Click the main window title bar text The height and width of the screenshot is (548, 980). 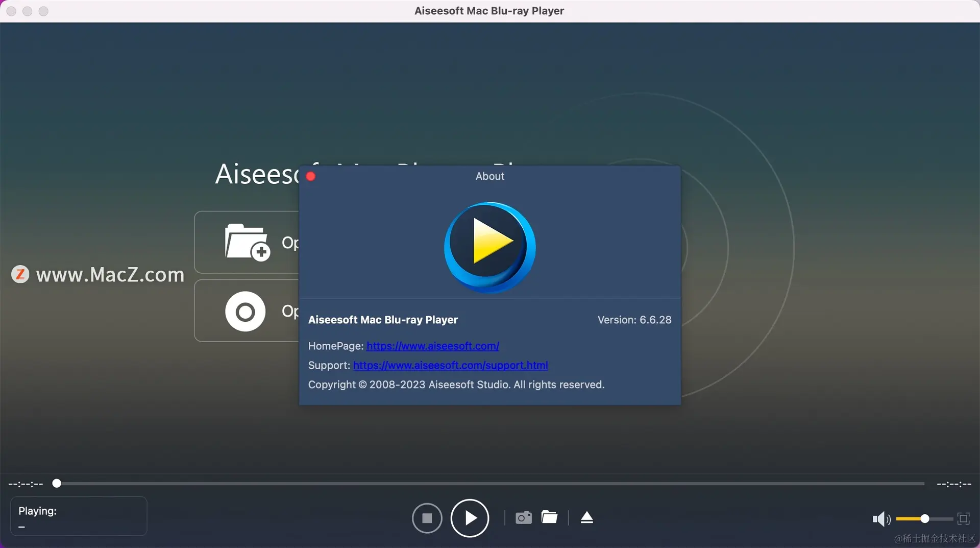489,11
